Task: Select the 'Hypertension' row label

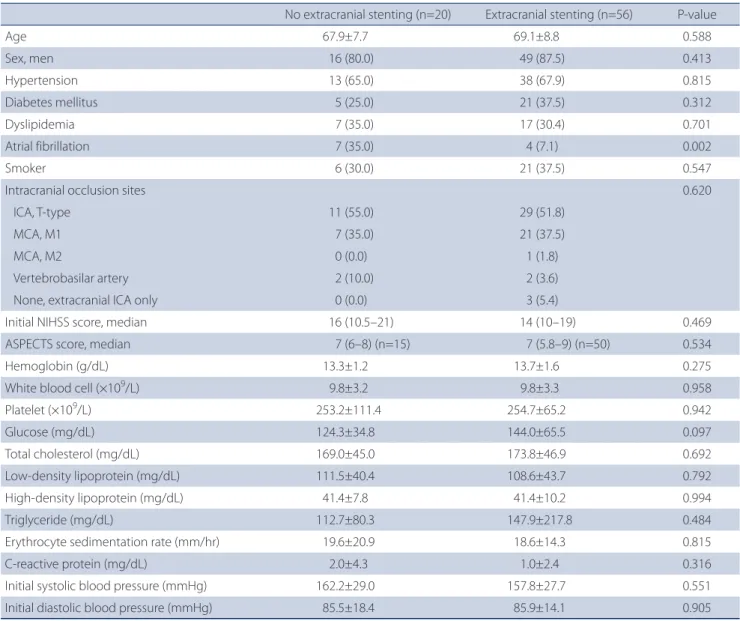Action: click(x=41, y=81)
